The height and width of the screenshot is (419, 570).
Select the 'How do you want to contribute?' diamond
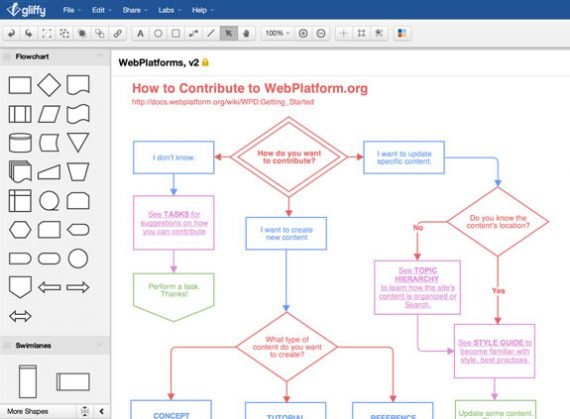pos(289,157)
